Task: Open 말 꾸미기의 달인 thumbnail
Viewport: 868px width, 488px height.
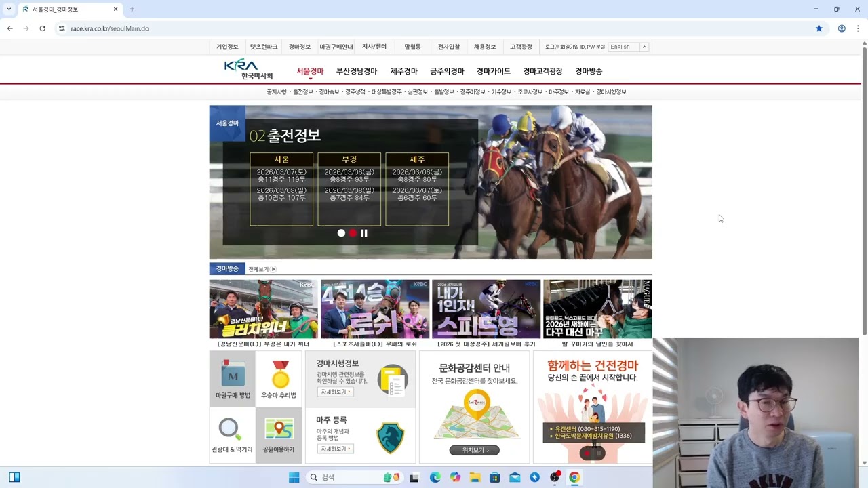Action: (597, 309)
